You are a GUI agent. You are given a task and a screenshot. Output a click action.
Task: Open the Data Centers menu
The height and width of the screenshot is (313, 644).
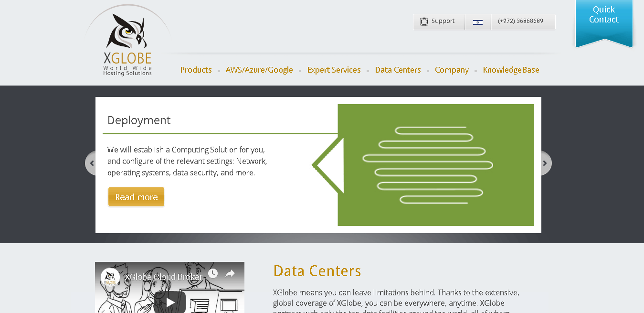398,70
